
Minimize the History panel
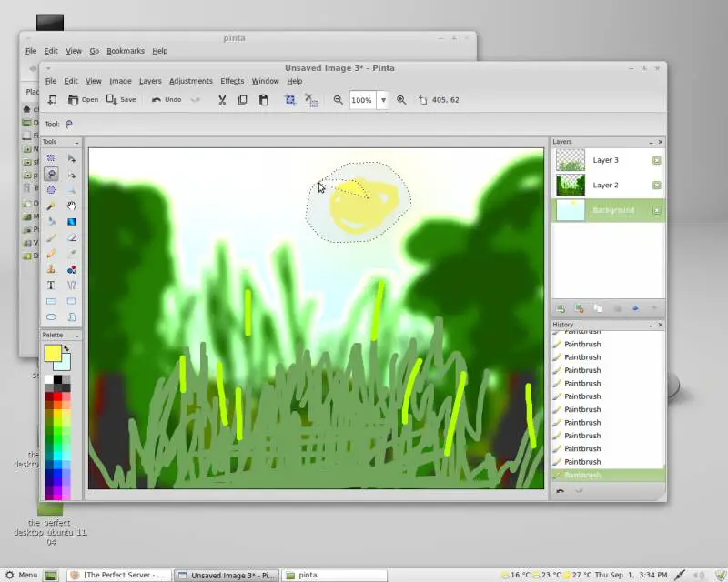[x=651, y=325]
